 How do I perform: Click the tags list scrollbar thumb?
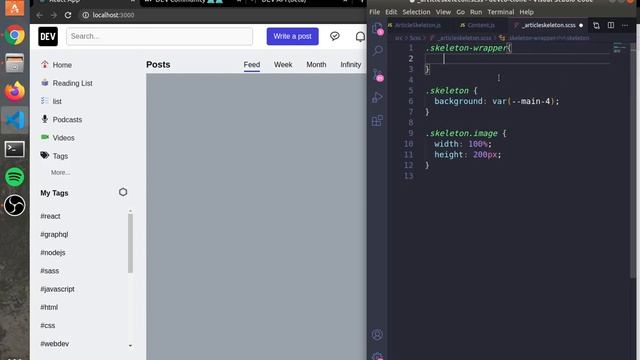tap(130, 242)
